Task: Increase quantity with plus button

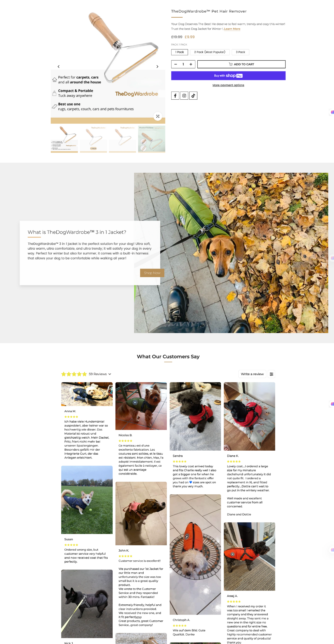Action: pos(191,64)
